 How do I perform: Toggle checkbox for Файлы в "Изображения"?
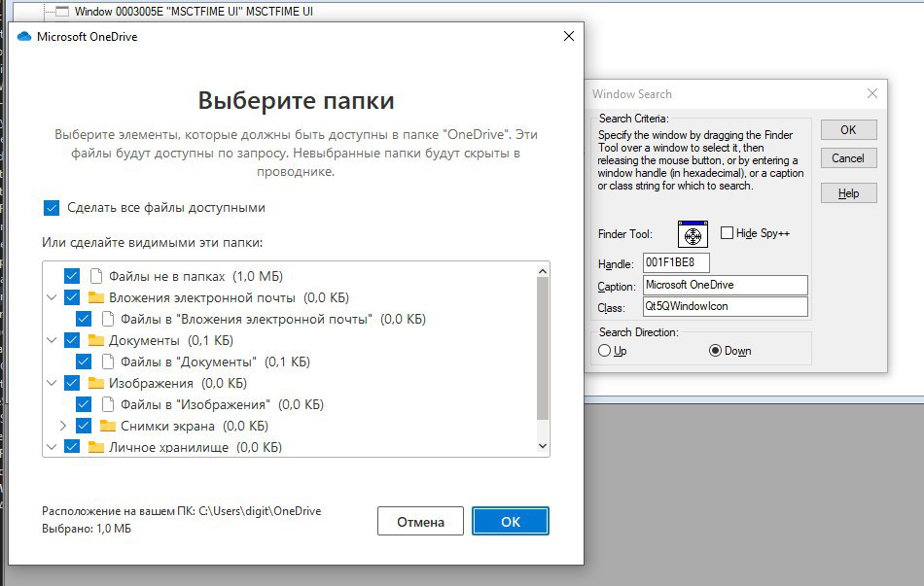84,404
